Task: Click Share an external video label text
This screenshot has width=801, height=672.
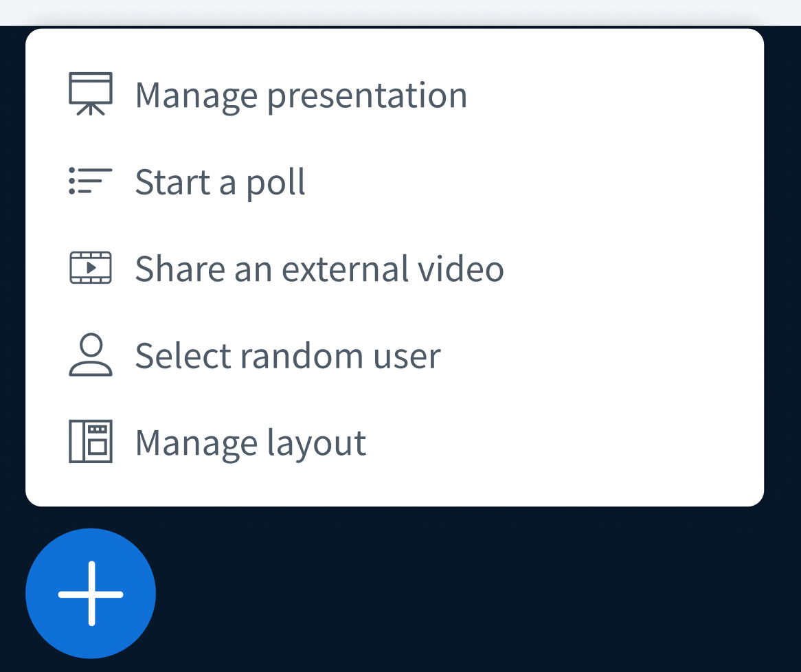Action: click(x=319, y=268)
